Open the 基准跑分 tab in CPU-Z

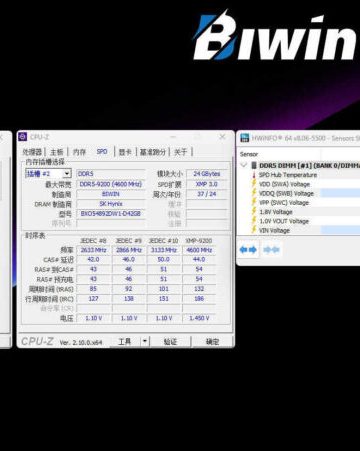click(x=153, y=152)
